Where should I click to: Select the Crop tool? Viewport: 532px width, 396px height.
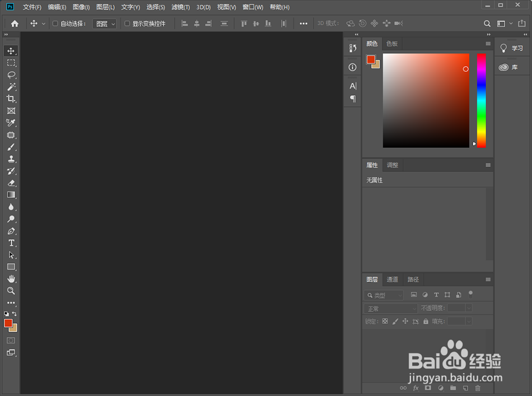pos(11,99)
